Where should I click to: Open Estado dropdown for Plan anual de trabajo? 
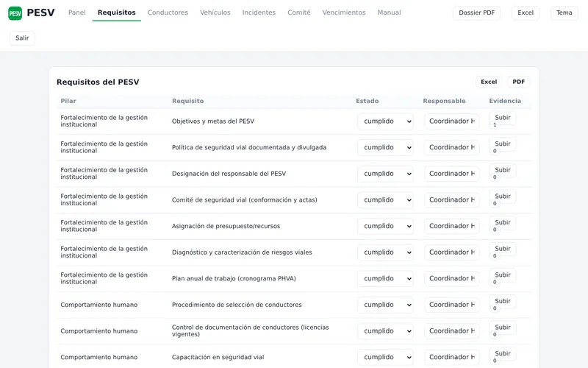[385, 279]
